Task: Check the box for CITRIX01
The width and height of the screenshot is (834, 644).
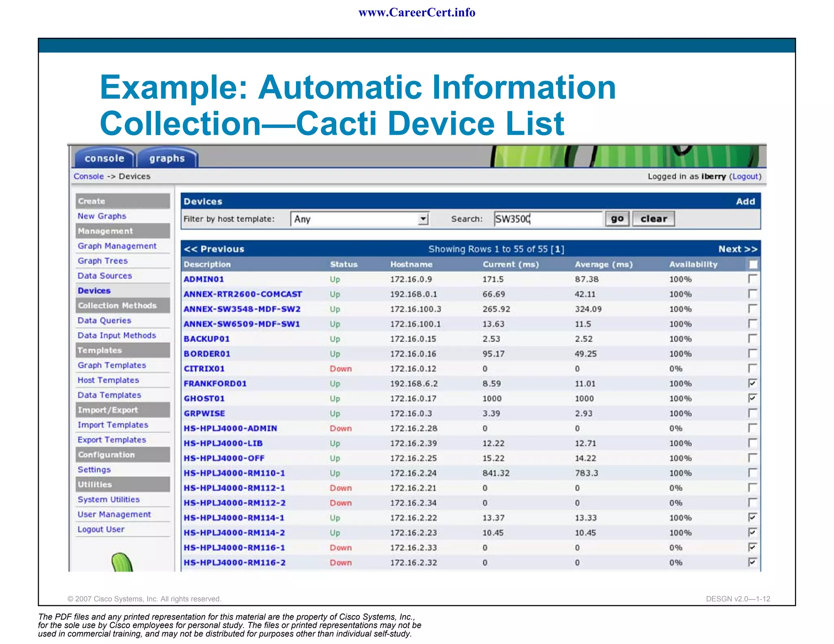Action: click(753, 368)
